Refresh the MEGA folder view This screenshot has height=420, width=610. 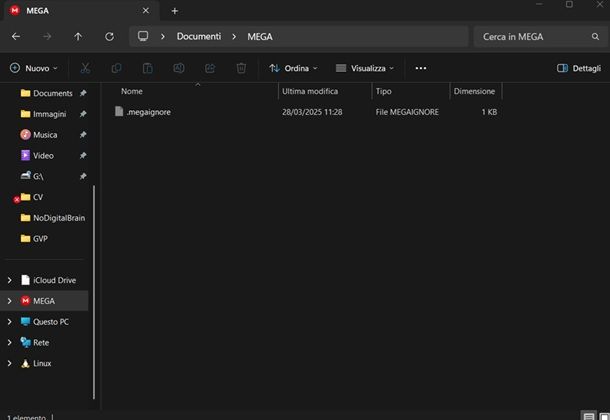click(109, 37)
